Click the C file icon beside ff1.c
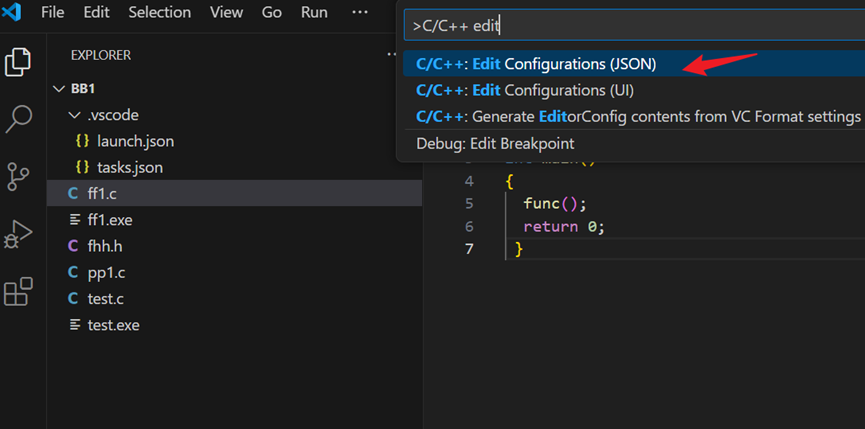This screenshot has width=865, height=429. [x=73, y=194]
